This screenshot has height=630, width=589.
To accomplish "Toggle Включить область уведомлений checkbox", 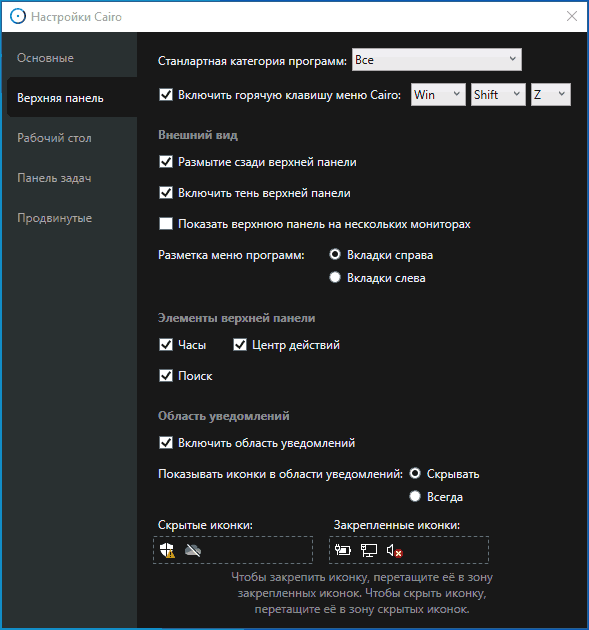I will tap(166, 443).
